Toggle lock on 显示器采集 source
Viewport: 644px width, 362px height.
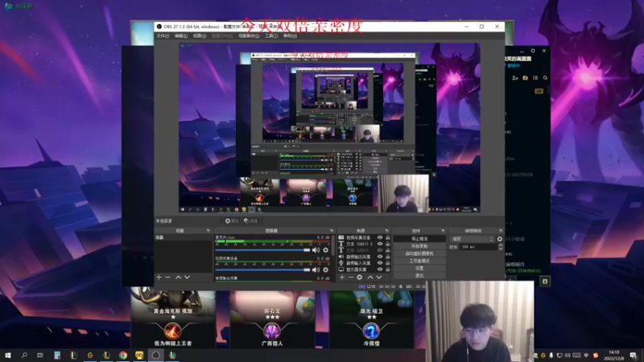click(x=387, y=269)
